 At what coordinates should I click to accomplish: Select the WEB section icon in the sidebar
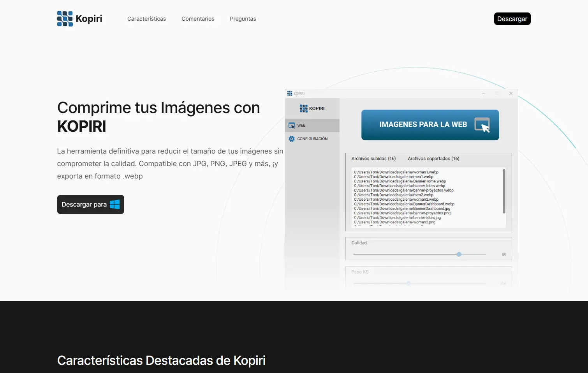292,125
